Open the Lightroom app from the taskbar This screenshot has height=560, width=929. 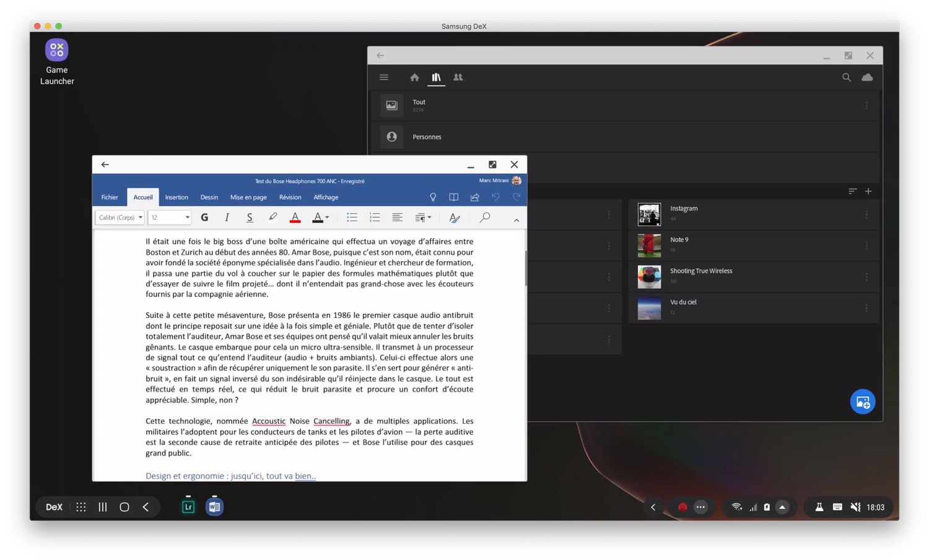click(188, 507)
